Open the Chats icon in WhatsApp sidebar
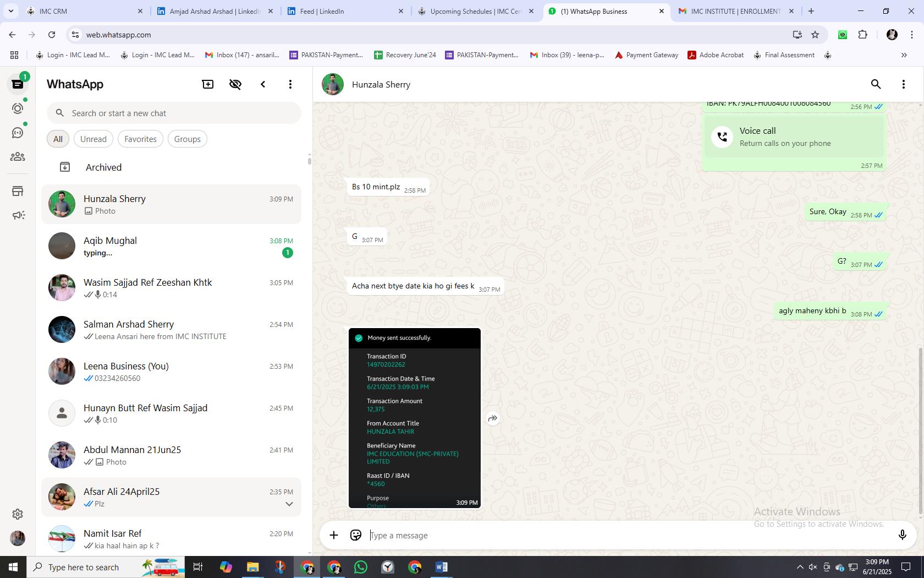This screenshot has height=578, width=924. 18,84
